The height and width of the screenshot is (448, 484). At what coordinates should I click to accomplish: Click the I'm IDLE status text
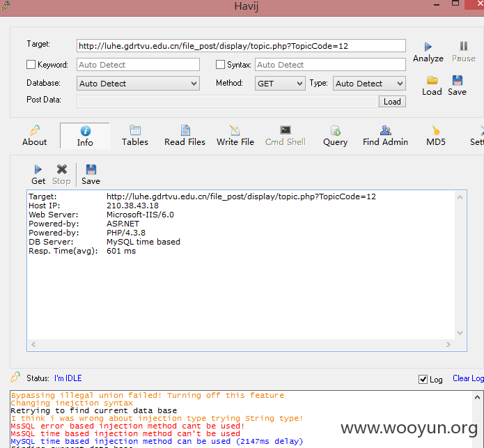click(68, 378)
